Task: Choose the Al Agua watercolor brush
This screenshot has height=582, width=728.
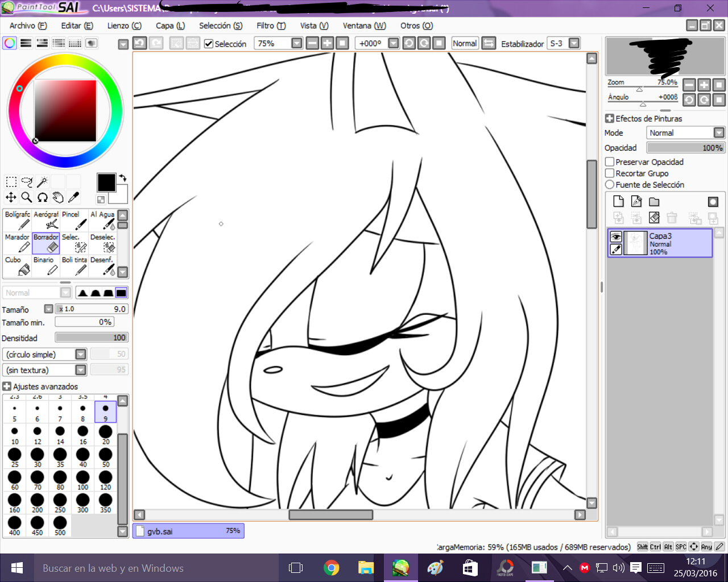Action: click(103, 221)
